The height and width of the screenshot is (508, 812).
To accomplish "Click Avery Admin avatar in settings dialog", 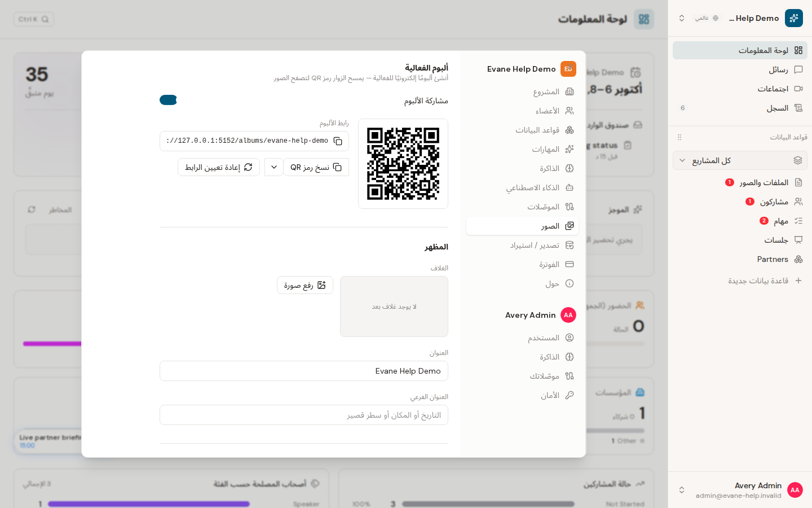I will (x=568, y=315).
